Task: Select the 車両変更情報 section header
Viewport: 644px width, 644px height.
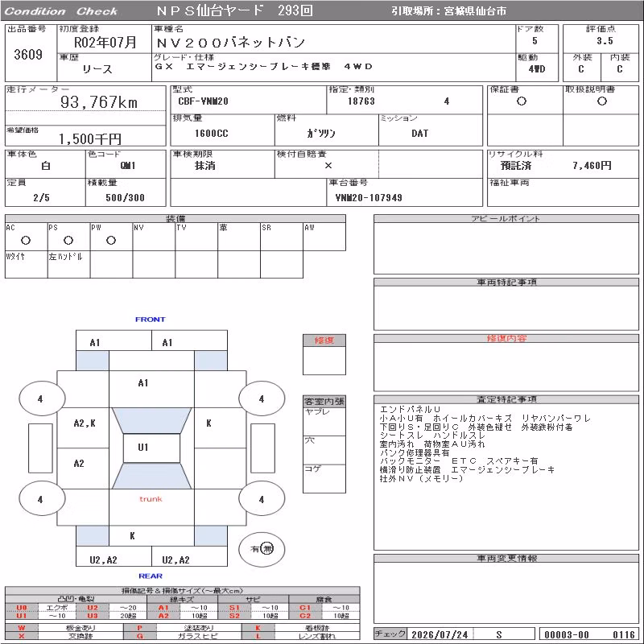Action: 506,558
